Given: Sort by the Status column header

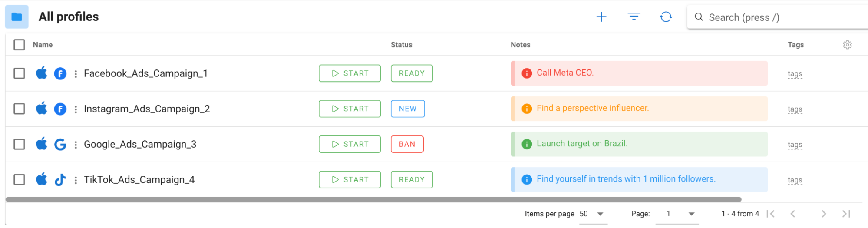Looking at the screenshot, I should (x=401, y=45).
